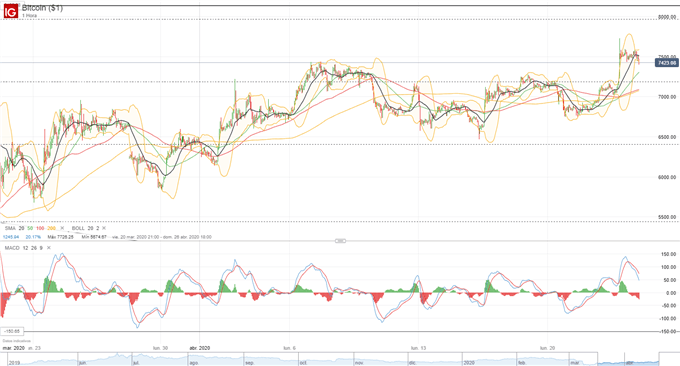Jump to oct. in the timeline navigator
The image size is (680, 366).
(x=303, y=363)
